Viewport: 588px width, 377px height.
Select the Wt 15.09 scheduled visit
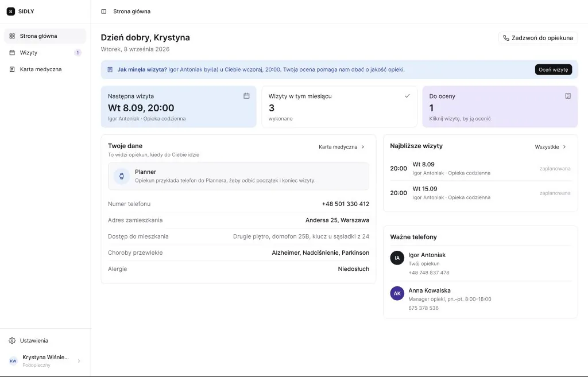pyautogui.click(x=480, y=193)
